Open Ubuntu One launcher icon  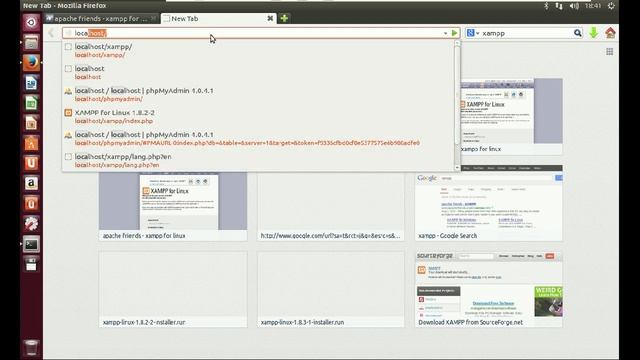31,163
